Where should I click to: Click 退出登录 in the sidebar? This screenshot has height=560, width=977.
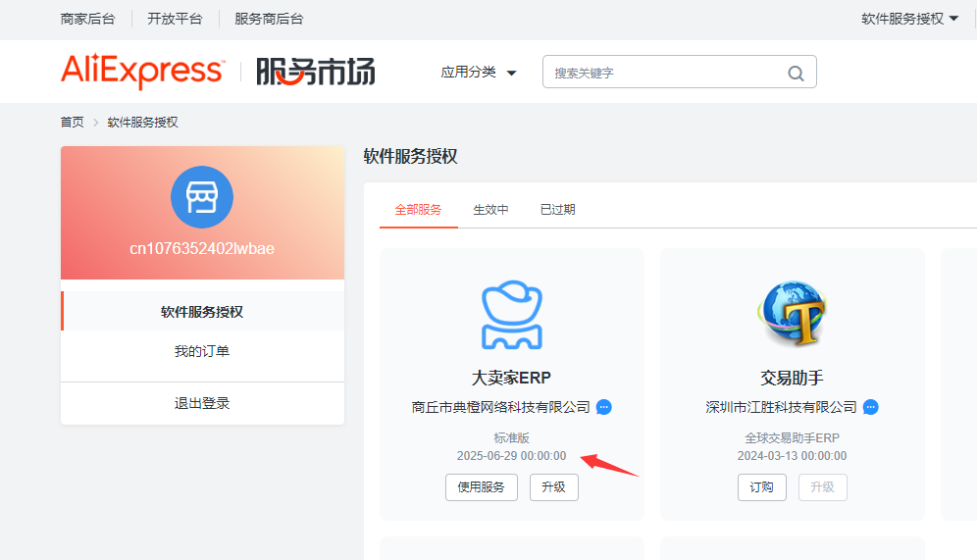[x=202, y=403]
